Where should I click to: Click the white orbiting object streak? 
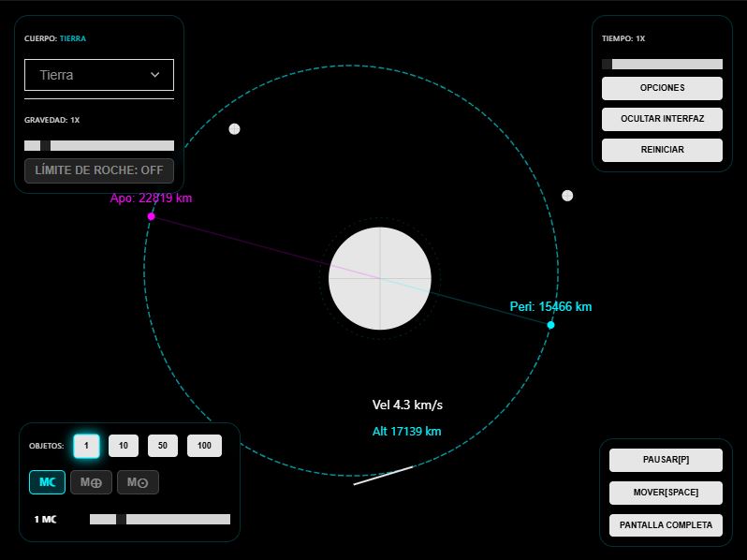click(383, 476)
